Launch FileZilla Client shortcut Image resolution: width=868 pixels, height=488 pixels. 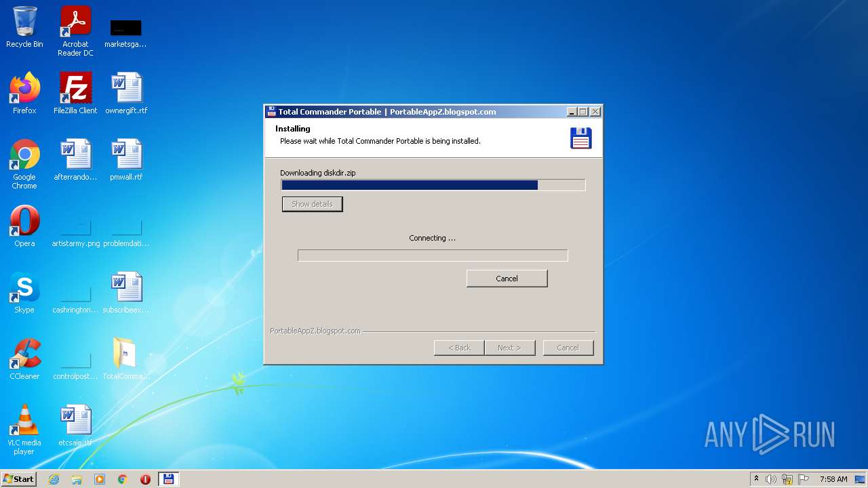pos(75,94)
